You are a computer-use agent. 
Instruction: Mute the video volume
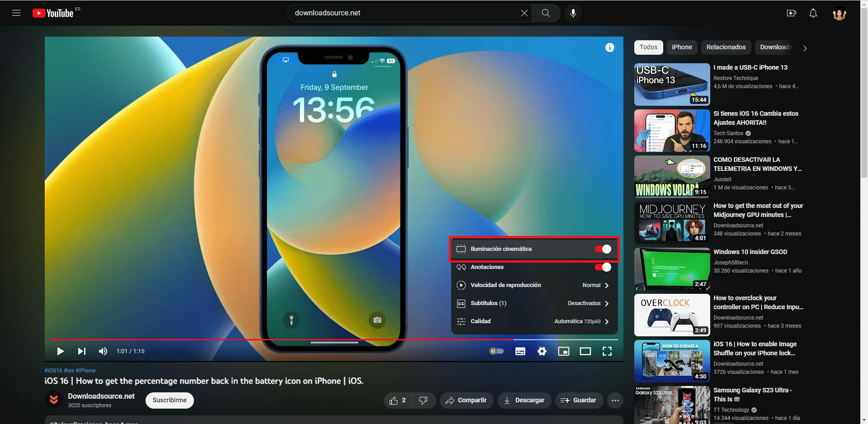pyautogui.click(x=103, y=351)
